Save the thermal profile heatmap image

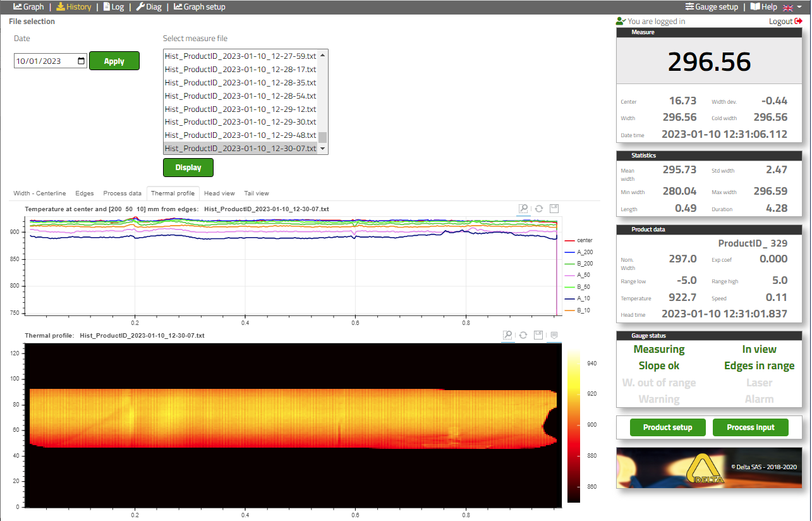(538, 335)
